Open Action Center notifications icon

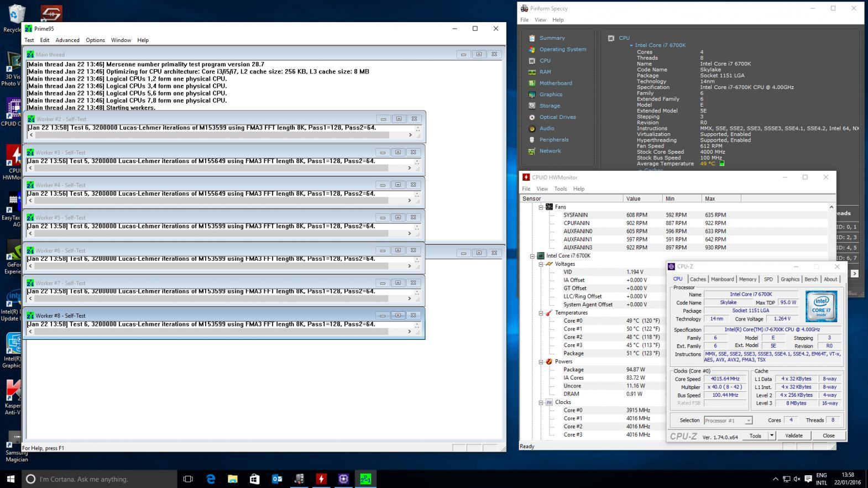808,479
